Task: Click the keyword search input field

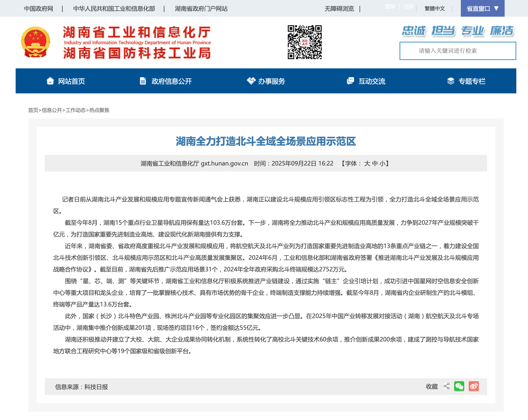Action: pyautogui.click(x=457, y=51)
